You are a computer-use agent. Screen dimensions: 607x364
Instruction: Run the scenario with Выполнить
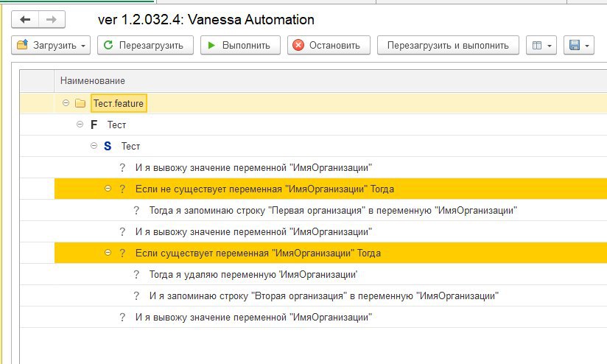point(240,45)
